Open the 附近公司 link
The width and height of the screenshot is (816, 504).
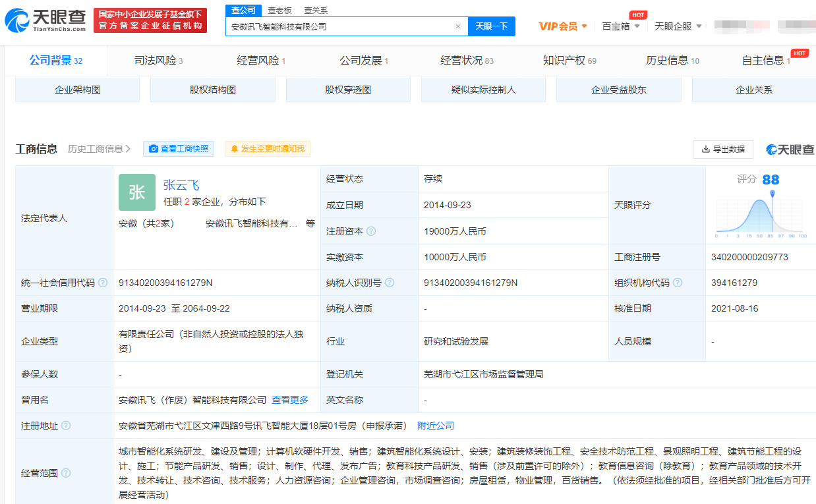[436, 426]
